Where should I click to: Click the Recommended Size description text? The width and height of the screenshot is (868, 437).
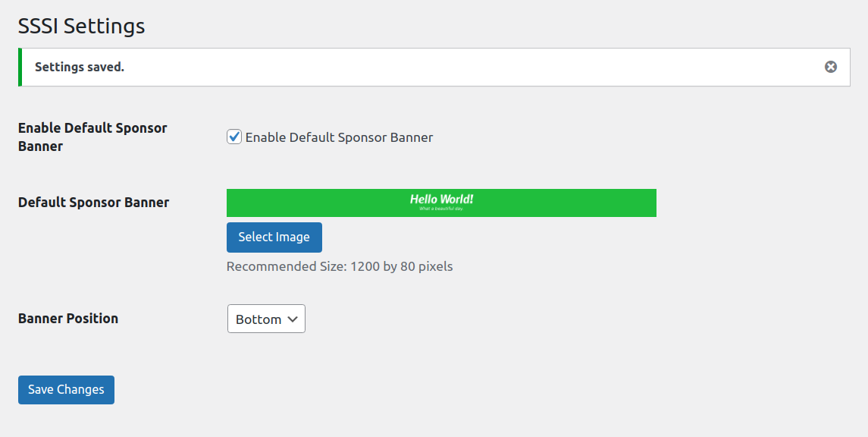(x=340, y=266)
